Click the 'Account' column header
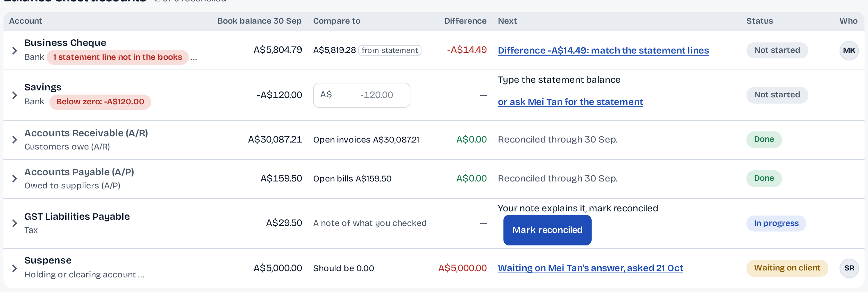The height and width of the screenshot is (292, 868). (x=26, y=21)
